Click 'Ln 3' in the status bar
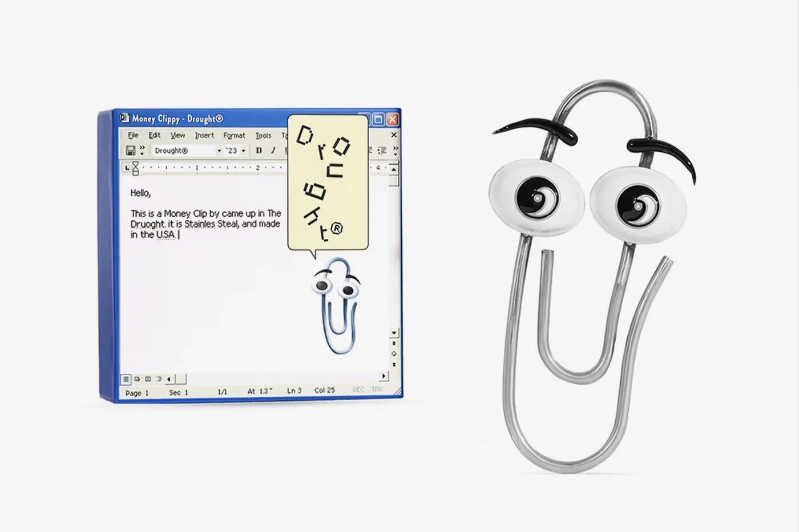 [x=294, y=391]
